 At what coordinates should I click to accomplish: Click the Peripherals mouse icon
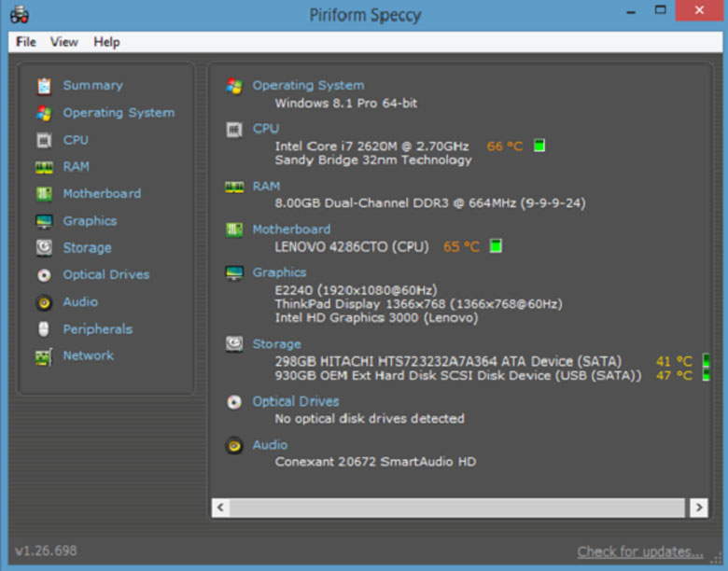[x=44, y=329]
